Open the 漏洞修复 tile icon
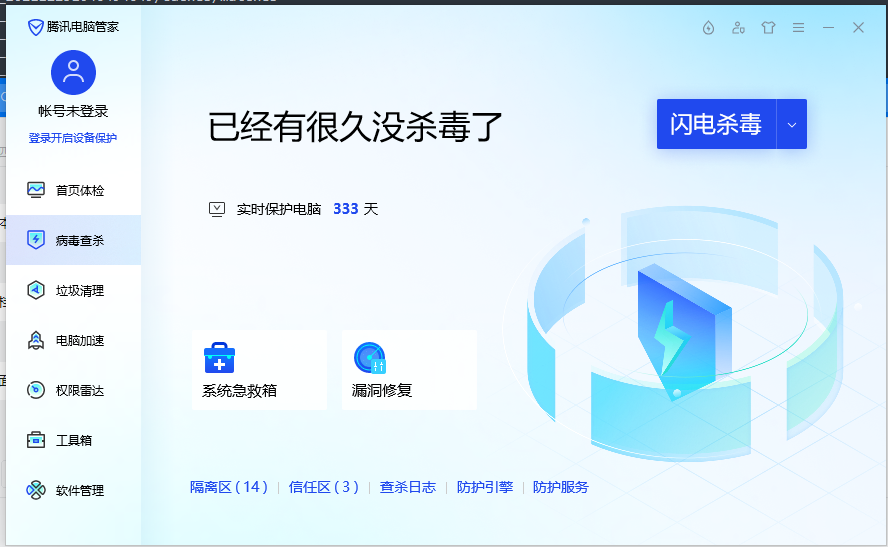The image size is (888, 547). pos(369,358)
